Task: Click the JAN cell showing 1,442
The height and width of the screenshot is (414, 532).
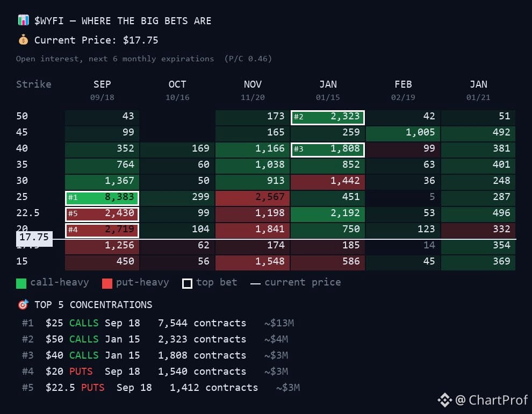Action: (x=328, y=182)
